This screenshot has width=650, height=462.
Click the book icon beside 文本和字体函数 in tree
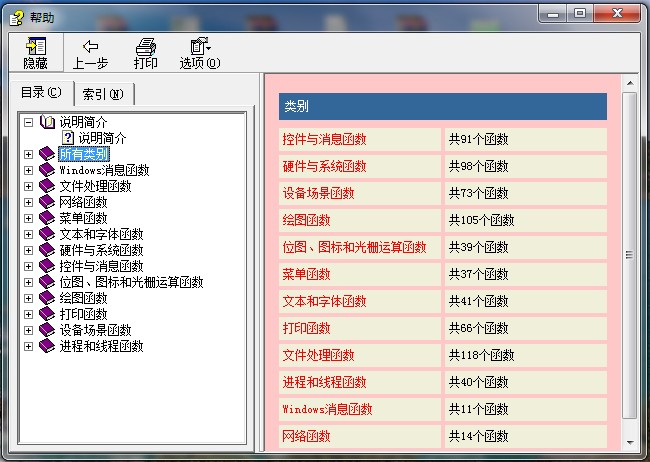click(x=47, y=234)
